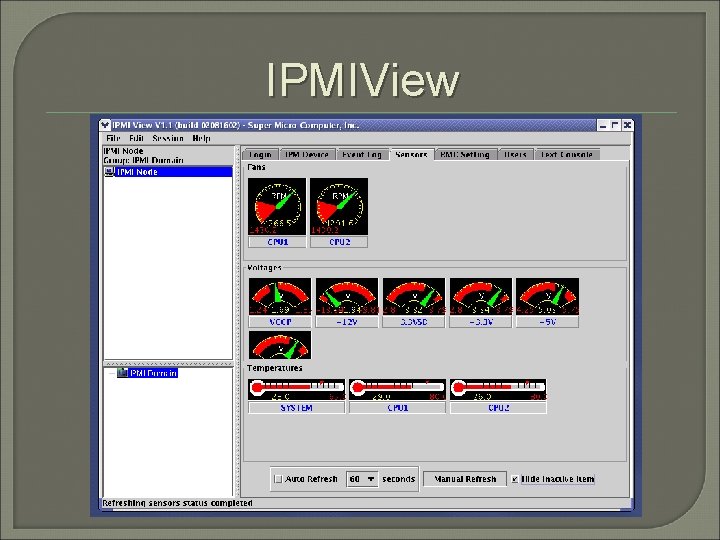The height and width of the screenshot is (540, 720).
Task: Open the Session menu
Action: (x=168, y=138)
